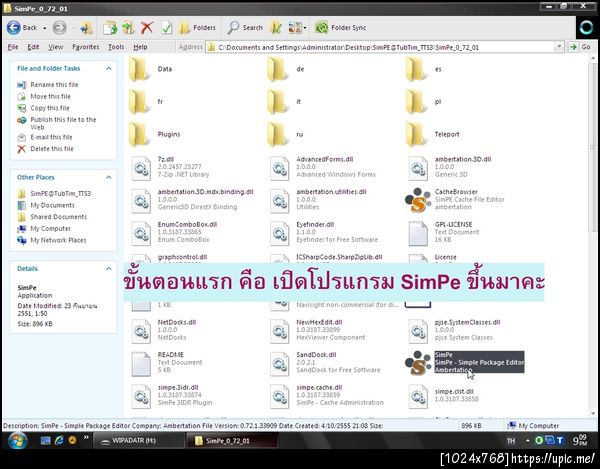Launch Folder Sync from toolbar
The image size is (600, 469).
pos(341,28)
